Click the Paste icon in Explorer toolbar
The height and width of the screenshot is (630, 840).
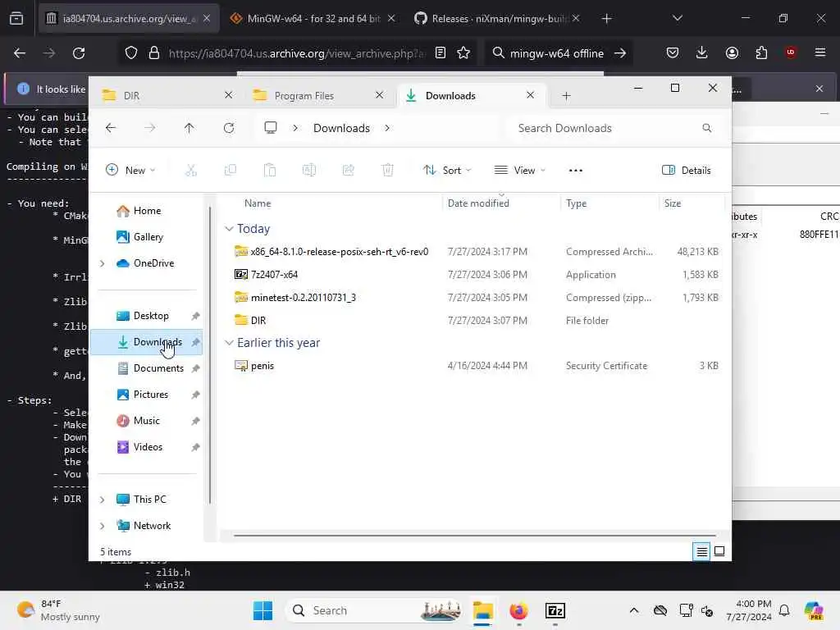click(x=269, y=171)
